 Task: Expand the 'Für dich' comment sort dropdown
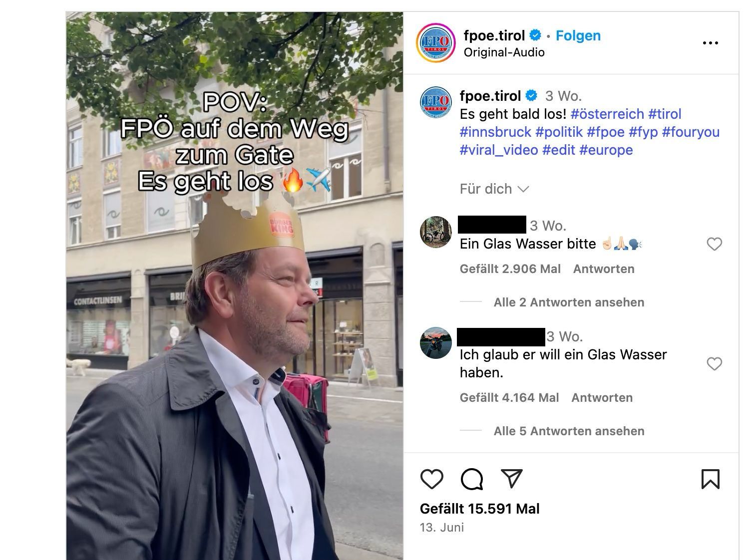(x=494, y=189)
